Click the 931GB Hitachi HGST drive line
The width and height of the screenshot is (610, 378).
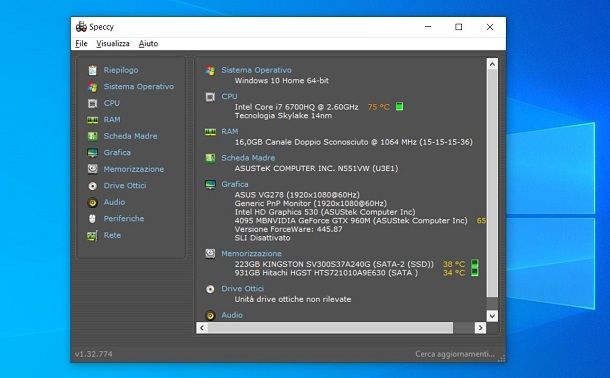coord(326,273)
